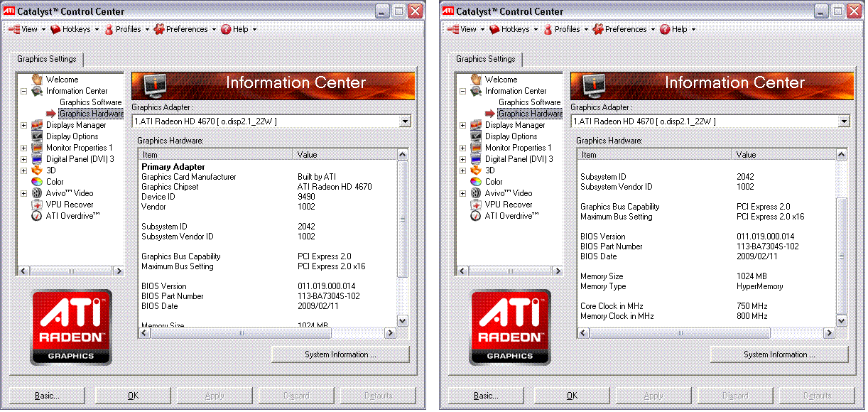Collapse Information Center node in right window
The width and height of the screenshot is (868, 412).
click(463, 91)
